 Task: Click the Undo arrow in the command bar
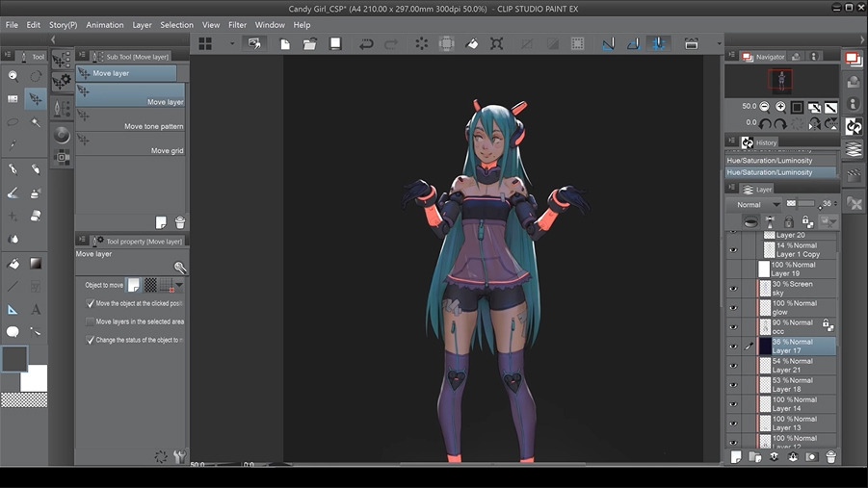[x=366, y=44]
